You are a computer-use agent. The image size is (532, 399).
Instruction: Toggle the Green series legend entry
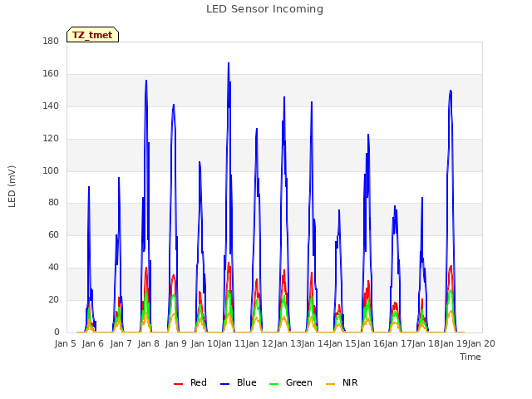pyautogui.click(x=290, y=382)
